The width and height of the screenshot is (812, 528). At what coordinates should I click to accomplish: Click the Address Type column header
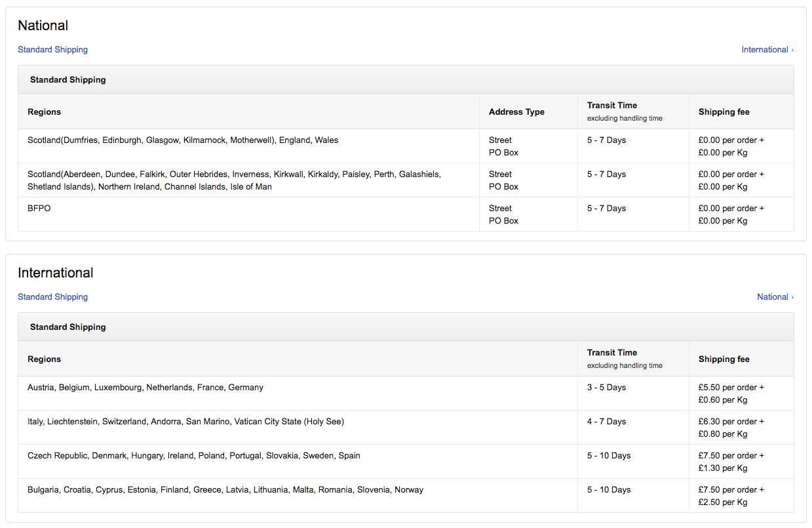(x=516, y=112)
